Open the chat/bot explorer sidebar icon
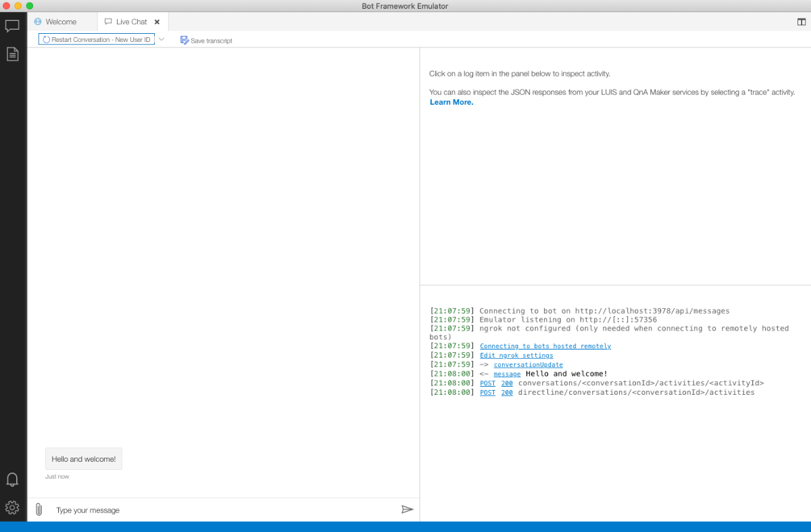Screen dimensions: 811x532 pyautogui.click(x=12, y=26)
